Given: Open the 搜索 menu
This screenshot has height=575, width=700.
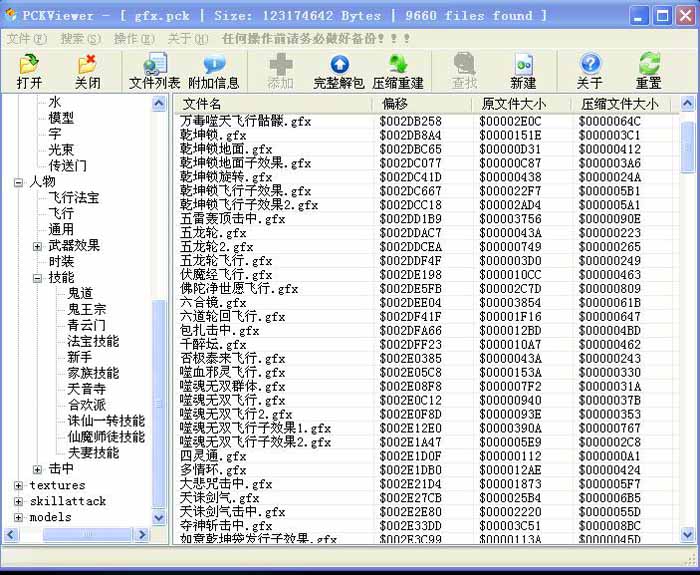Looking at the screenshot, I should (78, 38).
